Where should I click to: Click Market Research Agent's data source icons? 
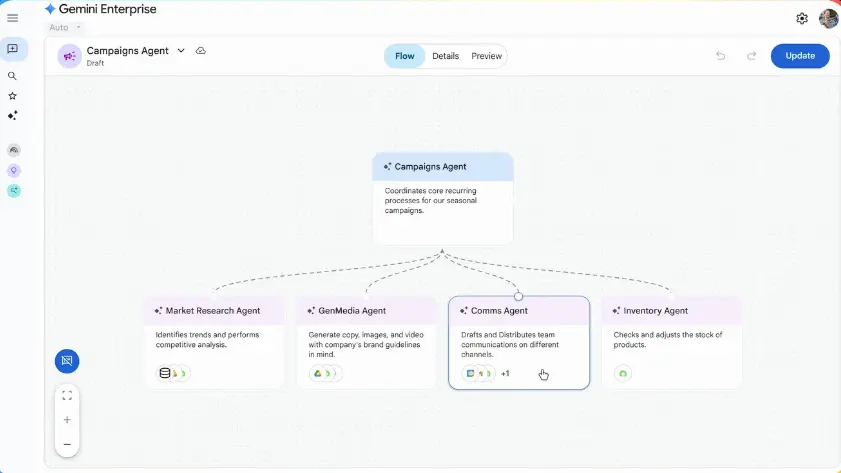173,373
